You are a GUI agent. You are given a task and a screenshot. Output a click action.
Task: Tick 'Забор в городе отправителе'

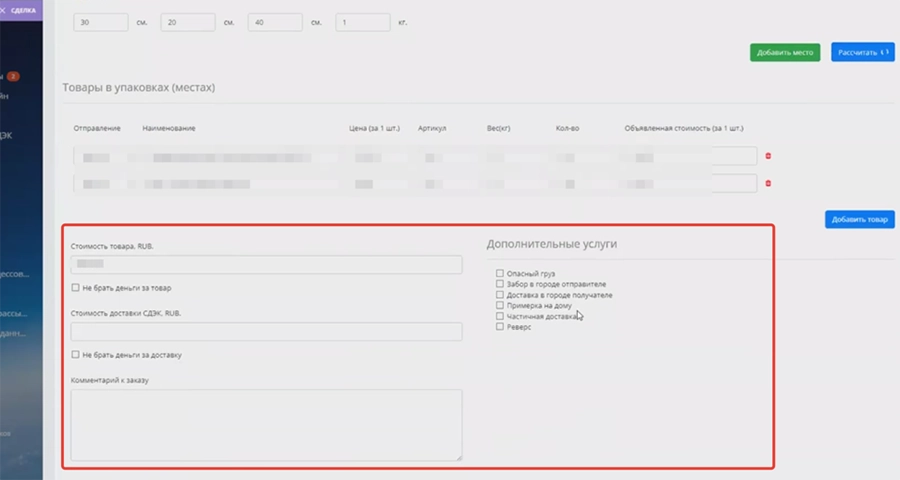(x=500, y=284)
